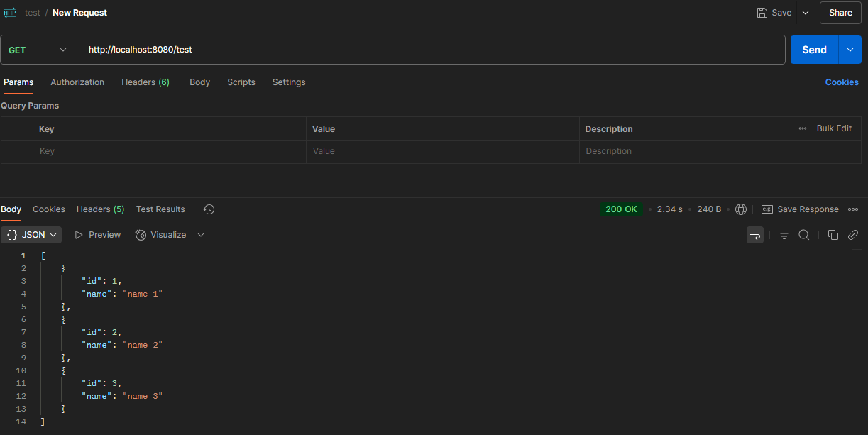Open the Settings tab

click(x=289, y=82)
